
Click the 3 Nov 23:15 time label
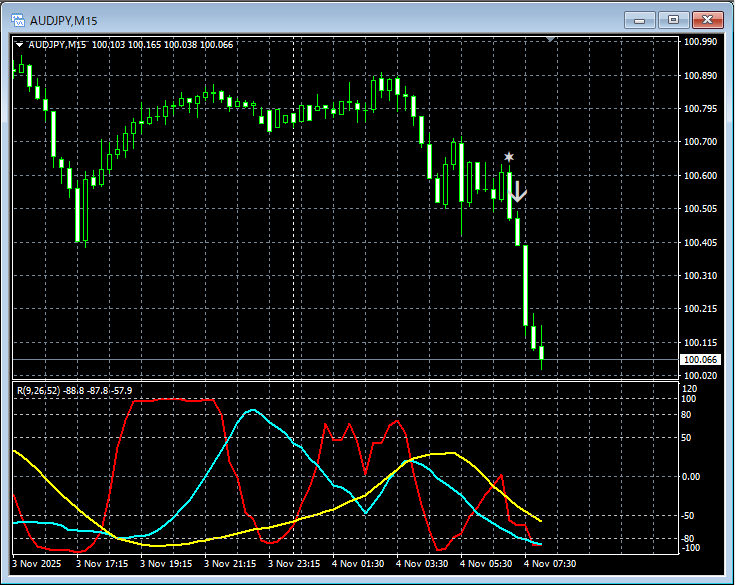294,563
